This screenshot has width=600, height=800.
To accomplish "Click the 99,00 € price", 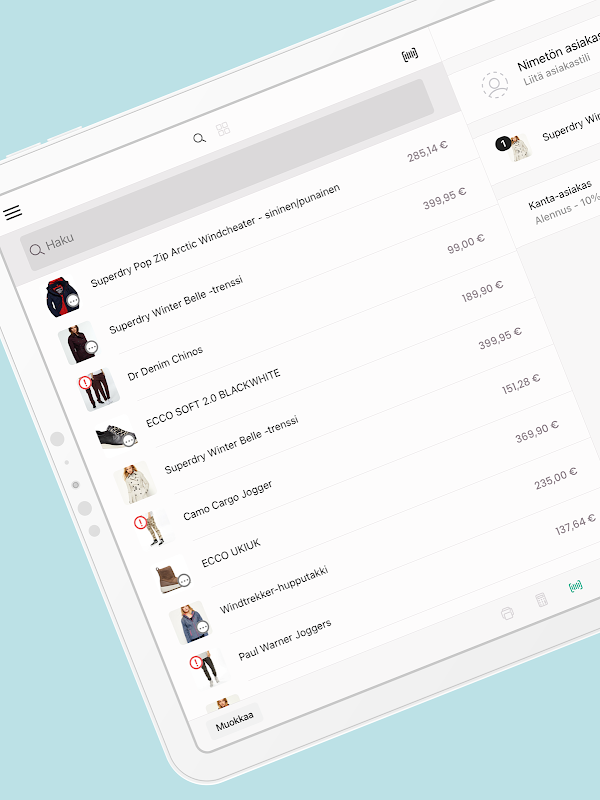I will pyautogui.click(x=466, y=244).
